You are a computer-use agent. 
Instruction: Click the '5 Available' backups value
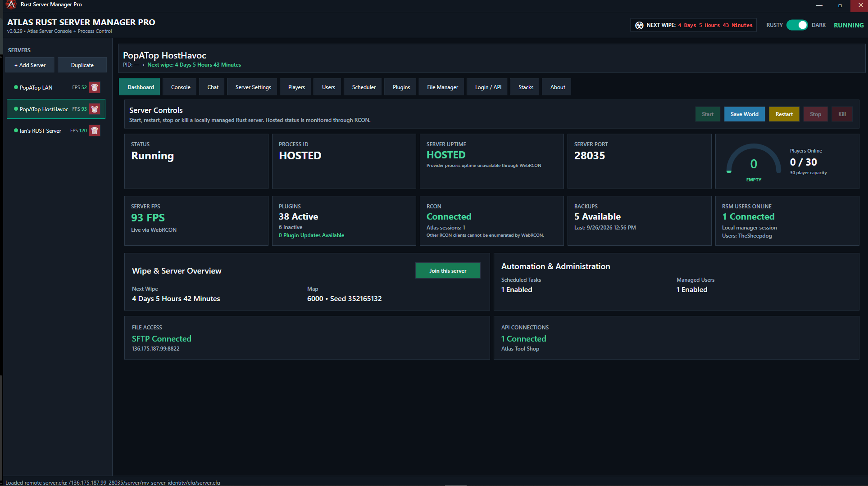(x=597, y=216)
